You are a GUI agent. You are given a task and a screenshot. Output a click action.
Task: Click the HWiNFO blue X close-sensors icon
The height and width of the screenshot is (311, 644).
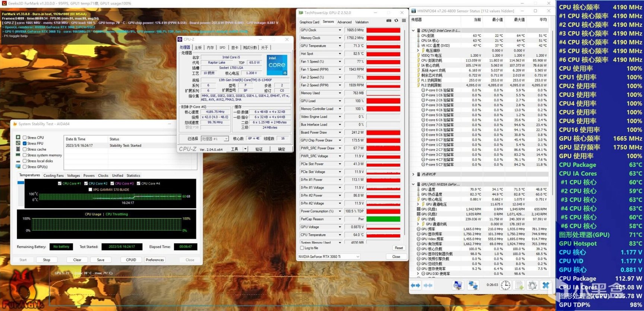[546, 285]
